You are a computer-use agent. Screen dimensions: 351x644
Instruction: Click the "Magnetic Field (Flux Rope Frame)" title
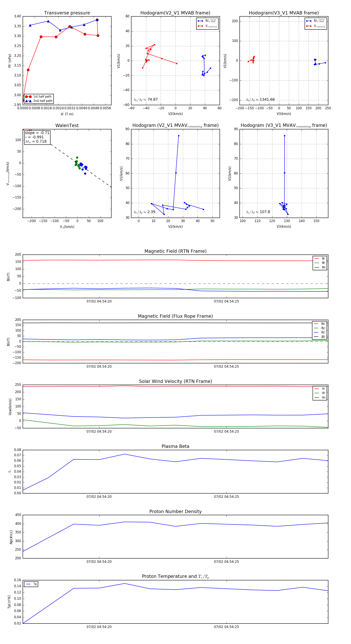(x=175, y=316)
